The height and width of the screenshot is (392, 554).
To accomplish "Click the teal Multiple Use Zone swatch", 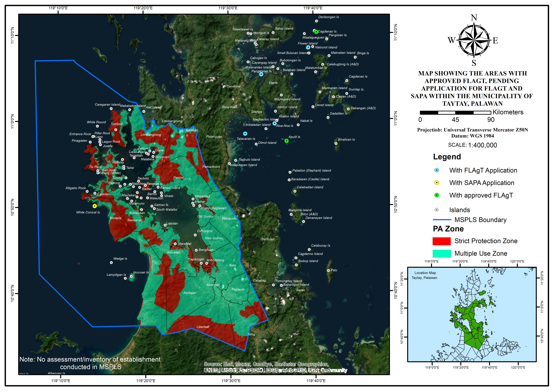I will click(x=442, y=254).
